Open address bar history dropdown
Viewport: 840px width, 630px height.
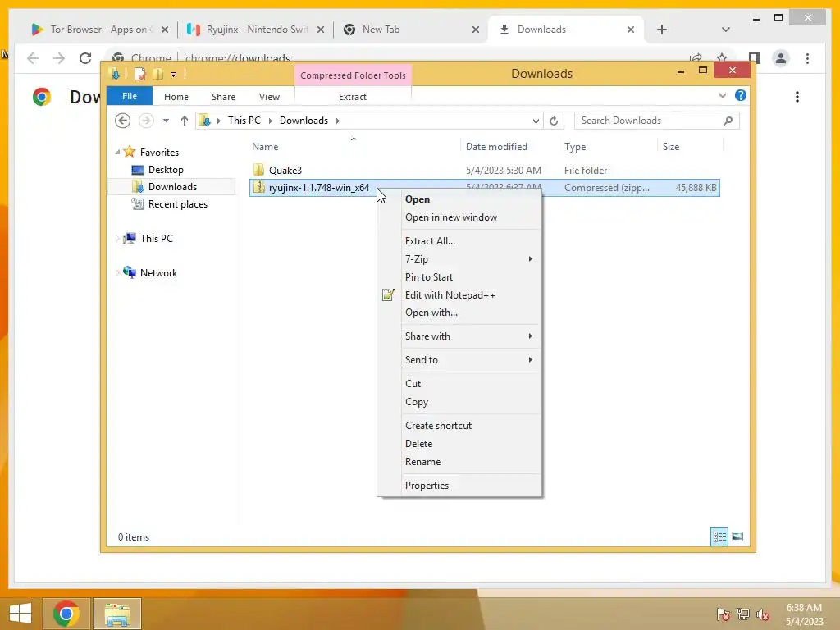pyautogui.click(x=536, y=121)
